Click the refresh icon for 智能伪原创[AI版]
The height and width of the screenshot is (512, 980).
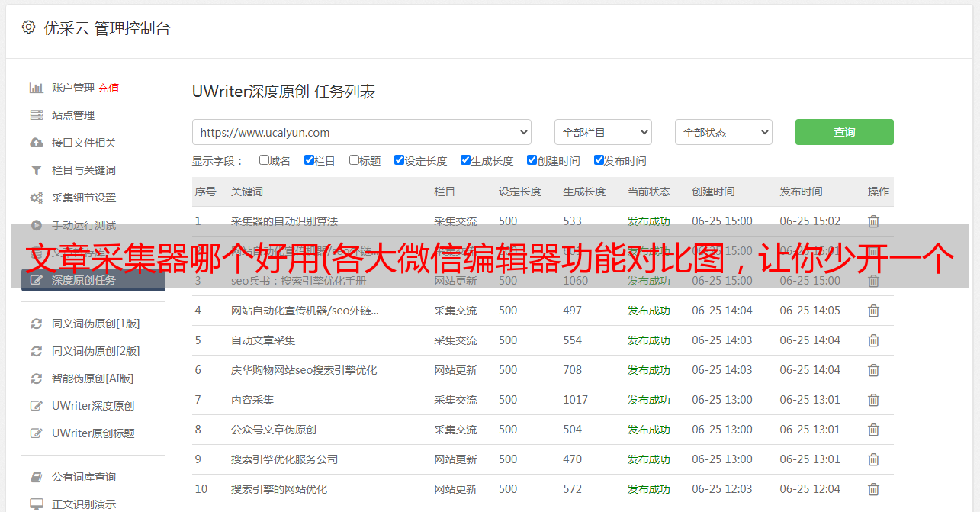pyautogui.click(x=36, y=378)
